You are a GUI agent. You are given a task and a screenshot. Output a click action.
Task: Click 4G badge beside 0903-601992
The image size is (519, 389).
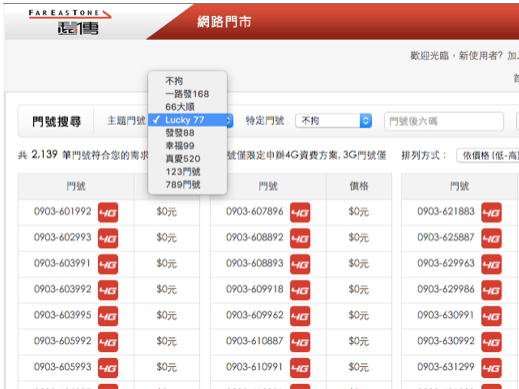click(x=108, y=212)
